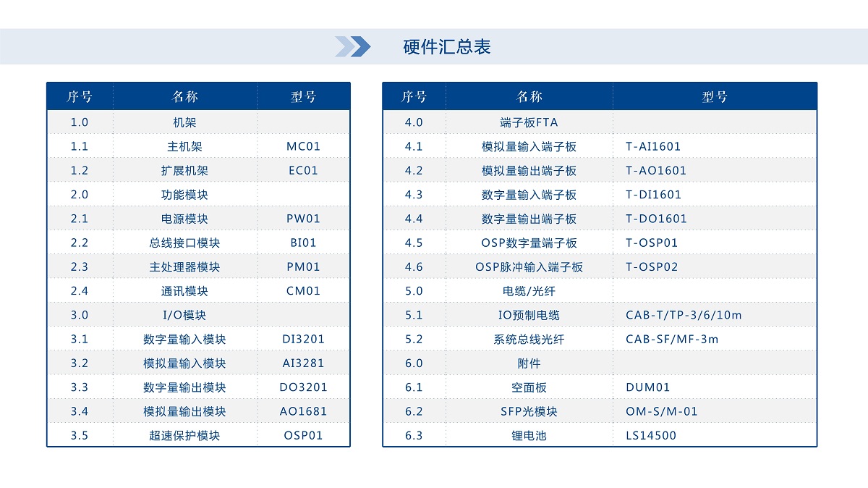The image size is (868, 488).
Task: Click the CAB-T/TP-3/6/10m model cell
Action: tap(684, 315)
